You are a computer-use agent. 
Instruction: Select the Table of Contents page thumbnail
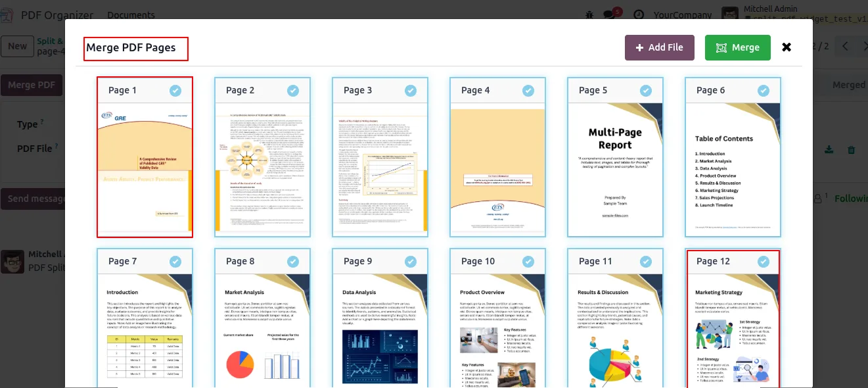tap(733, 170)
